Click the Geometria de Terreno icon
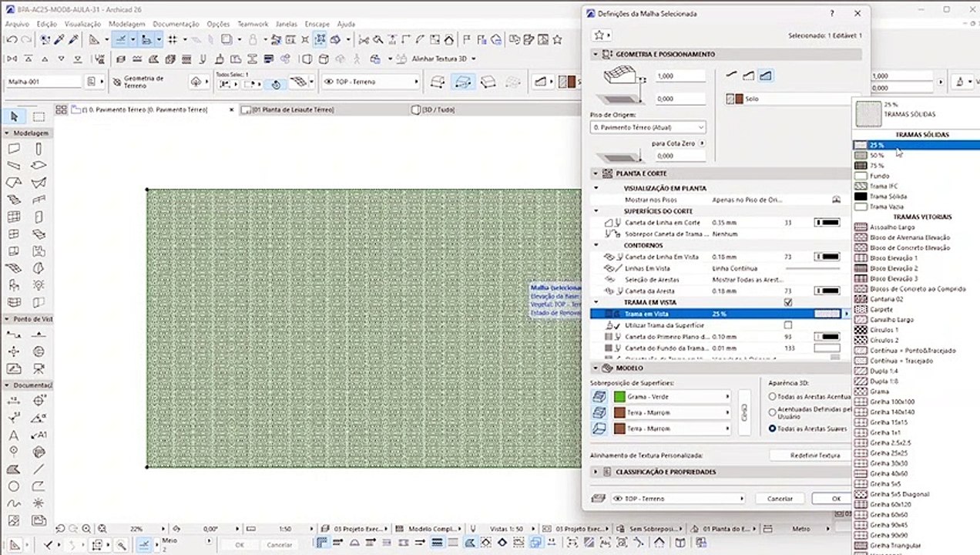Viewport: 980px width, 555px height. (x=118, y=81)
